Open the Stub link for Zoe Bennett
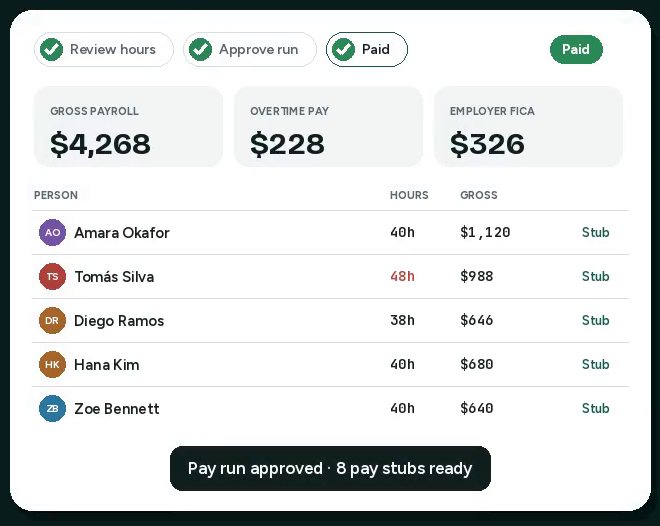 (x=595, y=408)
